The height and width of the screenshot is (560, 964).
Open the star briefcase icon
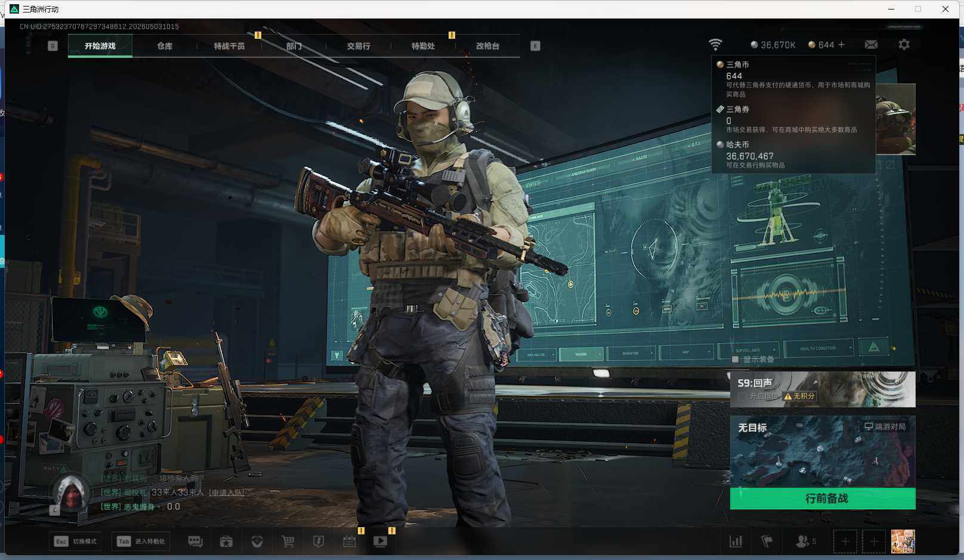coord(226,542)
